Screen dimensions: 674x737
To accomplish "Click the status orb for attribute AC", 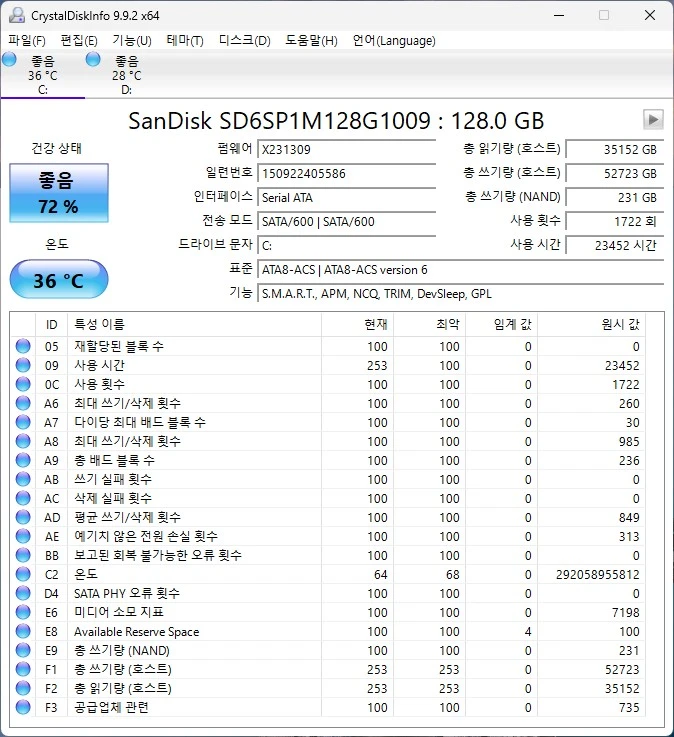I will (x=23, y=498).
